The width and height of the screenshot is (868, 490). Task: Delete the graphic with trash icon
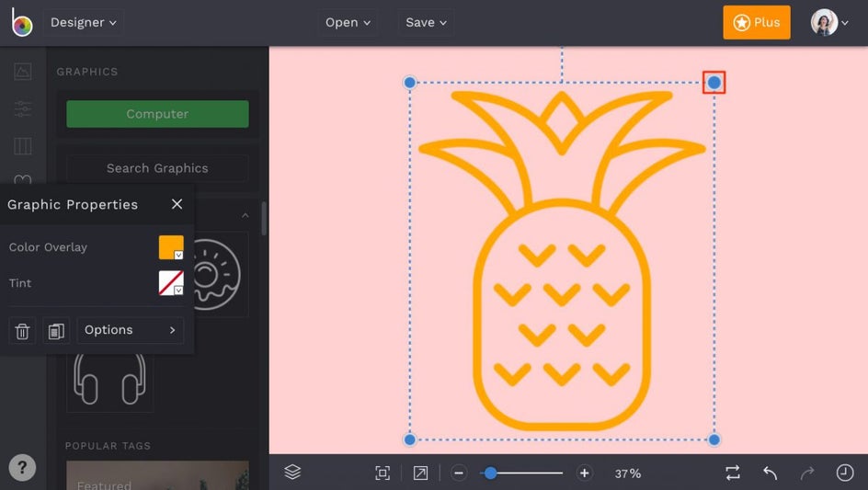click(x=22, y=331)
